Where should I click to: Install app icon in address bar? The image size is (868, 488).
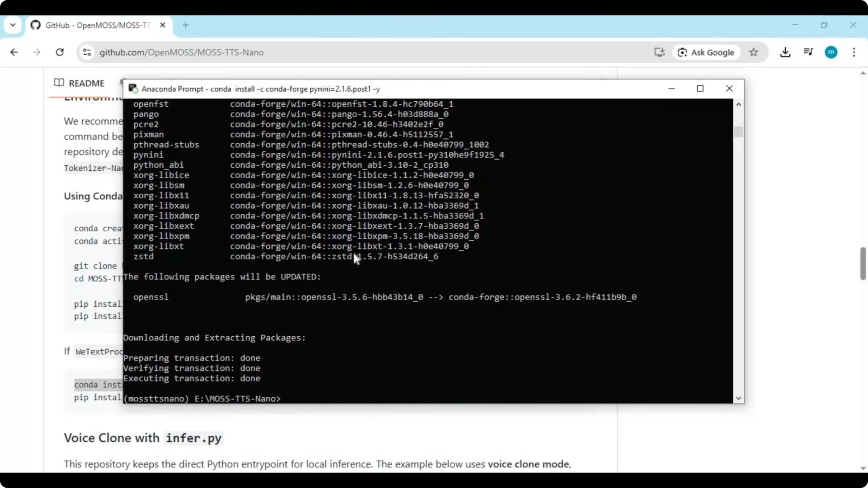pos(660,52)
